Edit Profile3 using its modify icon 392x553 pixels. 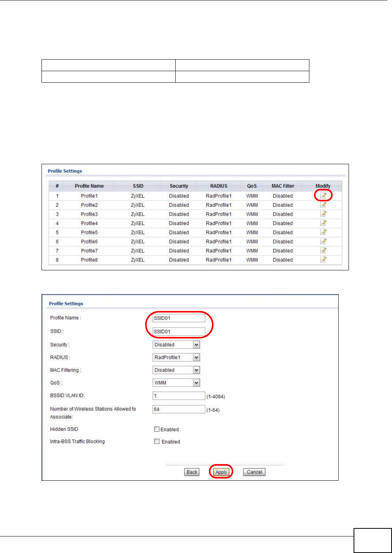324,214
